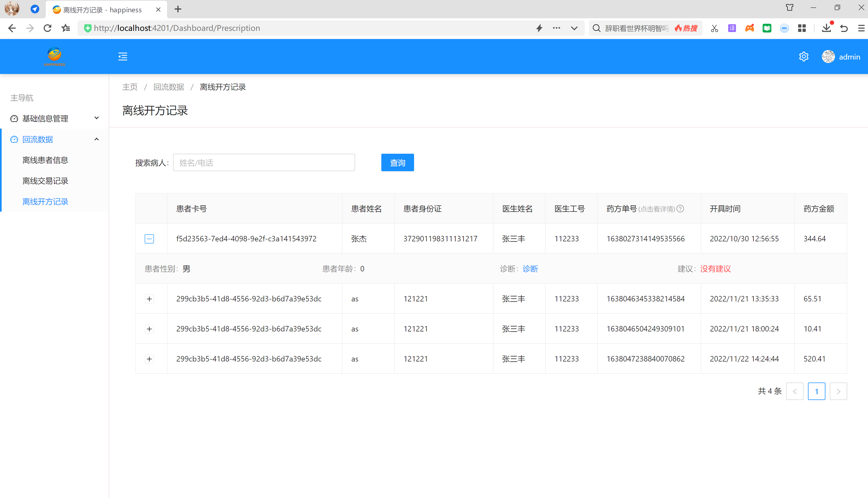Open prescription number 1638027314149535566 details
Image resolution: width=868 pixels, height=498 pixels.
click(646, 239)
